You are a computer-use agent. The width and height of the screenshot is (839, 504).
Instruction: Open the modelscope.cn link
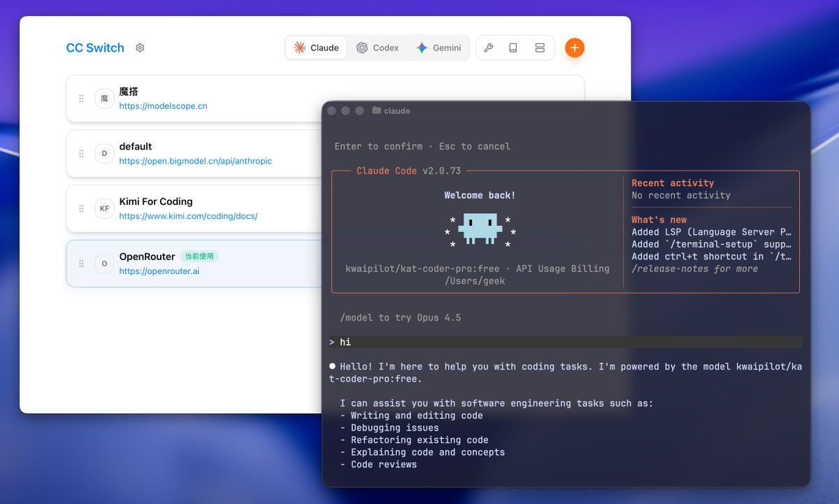[162, 106]
